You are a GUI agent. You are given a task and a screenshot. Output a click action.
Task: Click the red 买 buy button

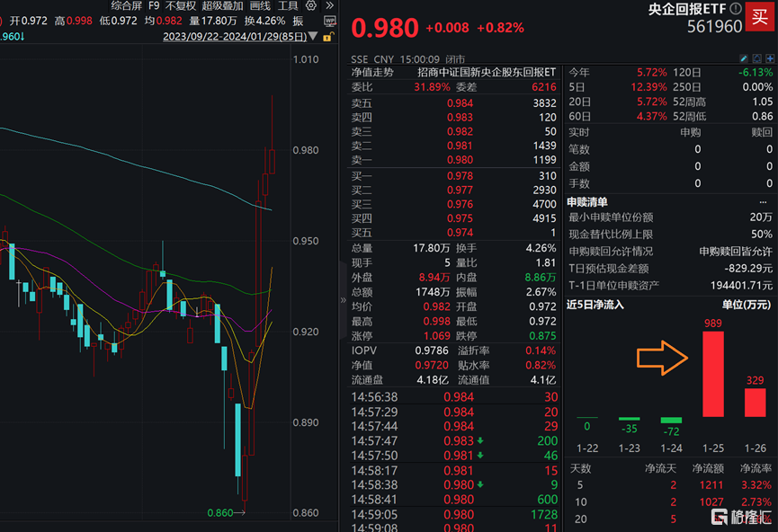click(760, 16)
